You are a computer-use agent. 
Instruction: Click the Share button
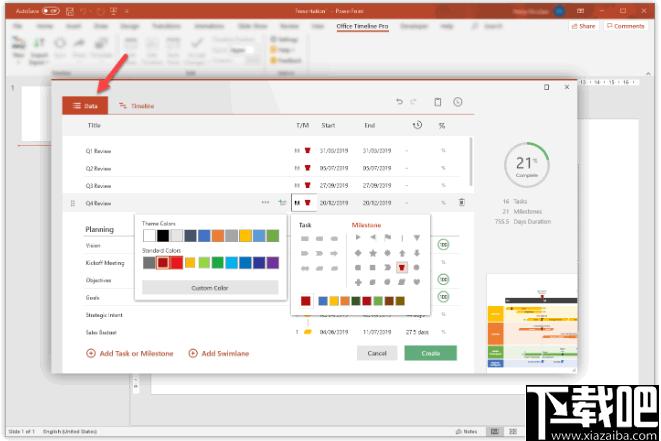pos(583,26)
